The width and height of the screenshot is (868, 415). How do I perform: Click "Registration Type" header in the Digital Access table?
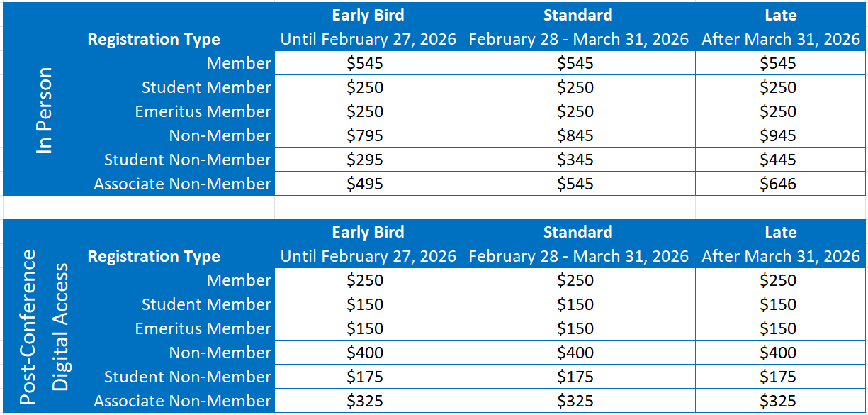154,256
